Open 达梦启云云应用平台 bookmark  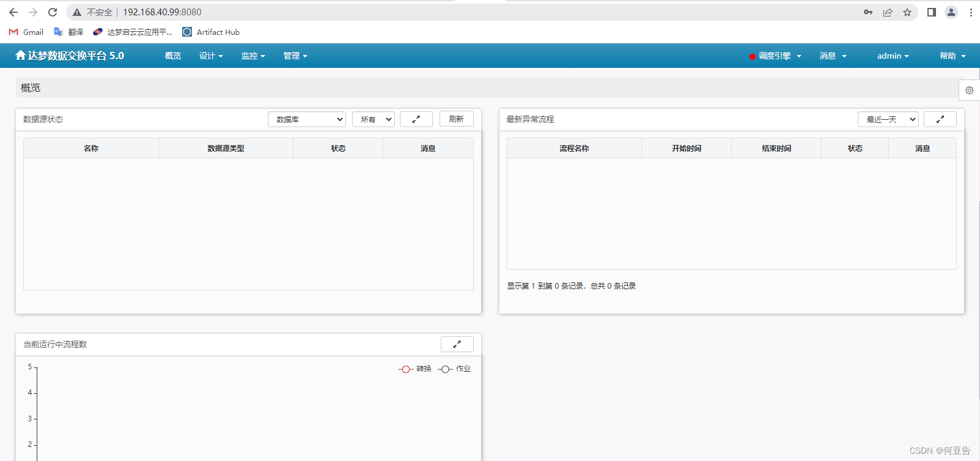[x=133, y=32]
